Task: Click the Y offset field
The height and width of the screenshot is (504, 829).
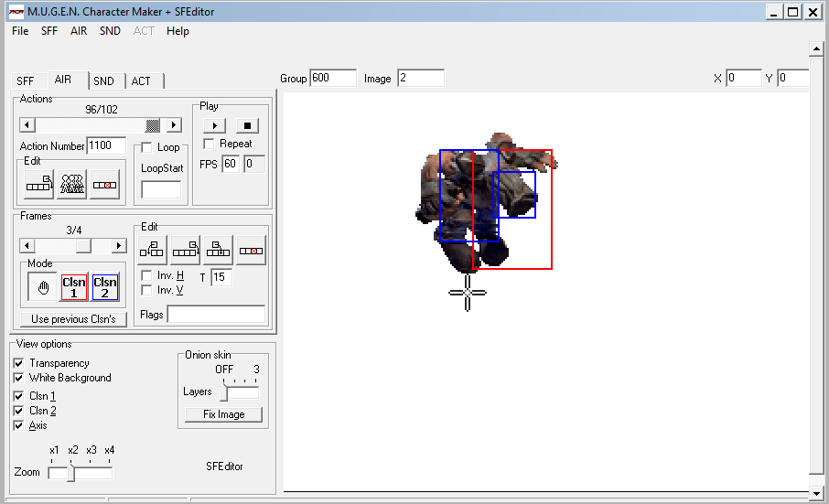Action: [x=793, y=78]
